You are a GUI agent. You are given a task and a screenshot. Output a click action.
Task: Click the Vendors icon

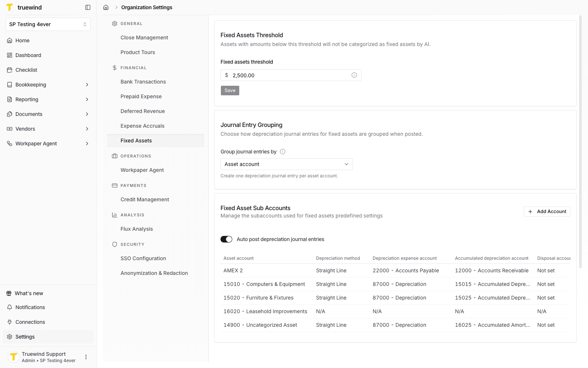[10, 129]
